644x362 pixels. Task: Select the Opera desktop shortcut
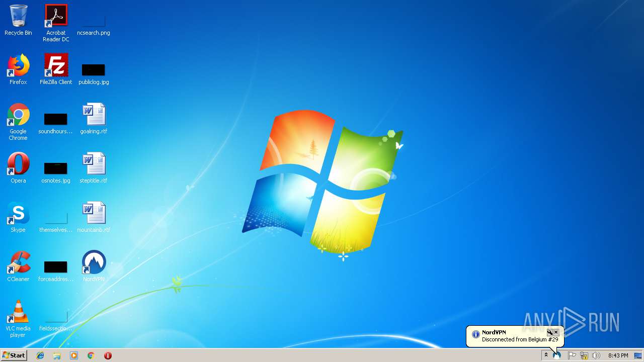click(x=18, y=168)
